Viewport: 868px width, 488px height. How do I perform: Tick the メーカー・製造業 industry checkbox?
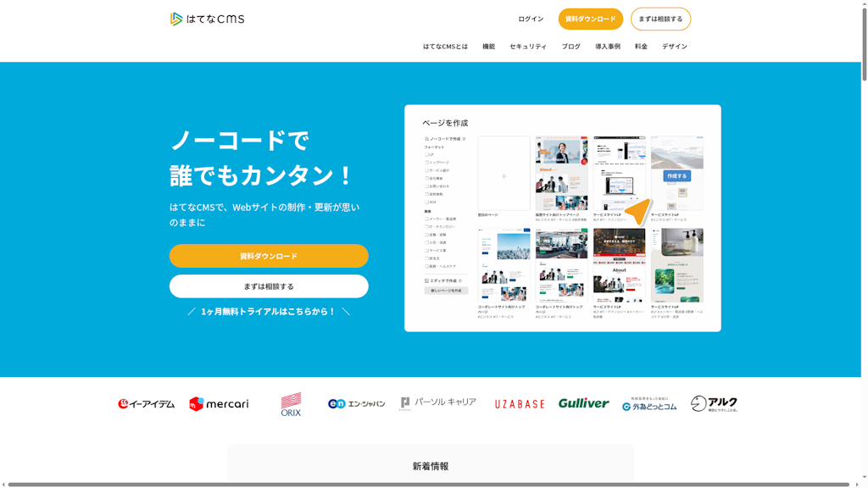coord(427,219)
